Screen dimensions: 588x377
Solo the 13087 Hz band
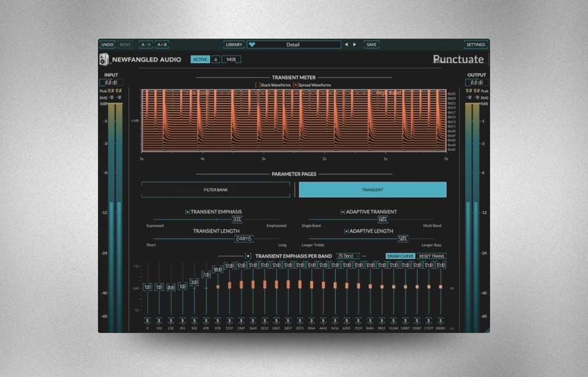[x=405, y=321]
